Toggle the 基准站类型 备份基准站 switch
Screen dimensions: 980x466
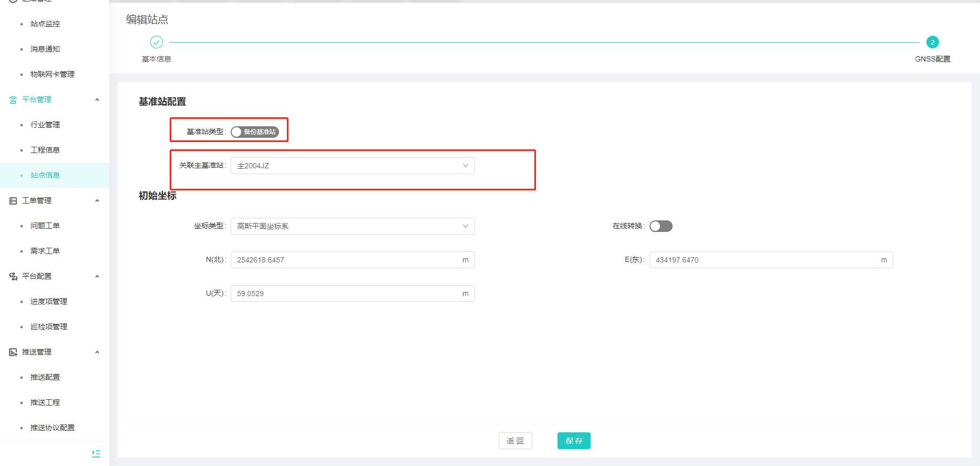[x=255, y=132]
